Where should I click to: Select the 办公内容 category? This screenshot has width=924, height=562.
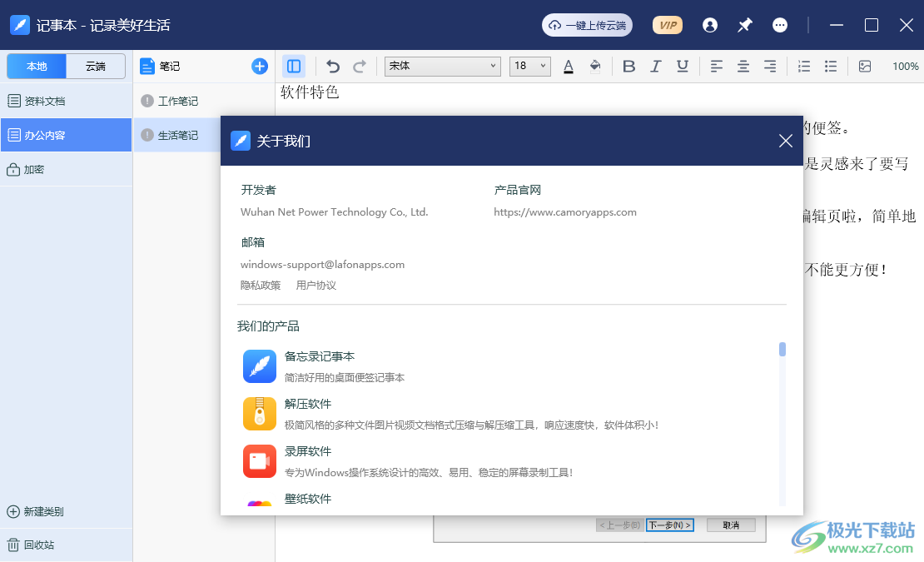[66, 135]
